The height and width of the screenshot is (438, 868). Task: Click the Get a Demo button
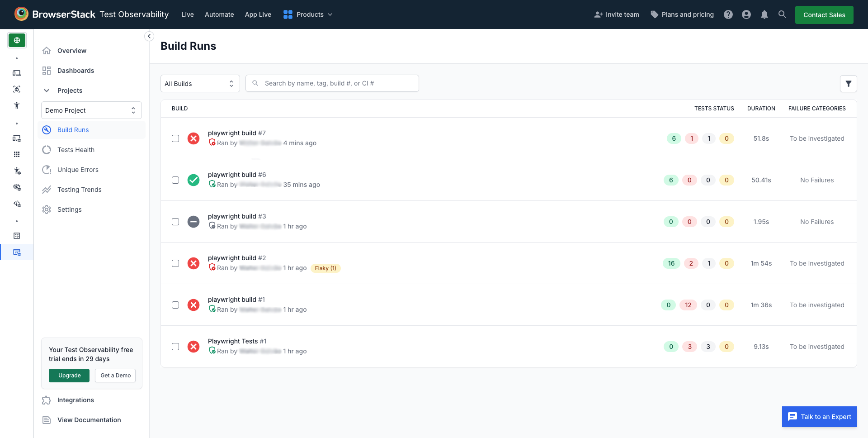click(115, 376)
